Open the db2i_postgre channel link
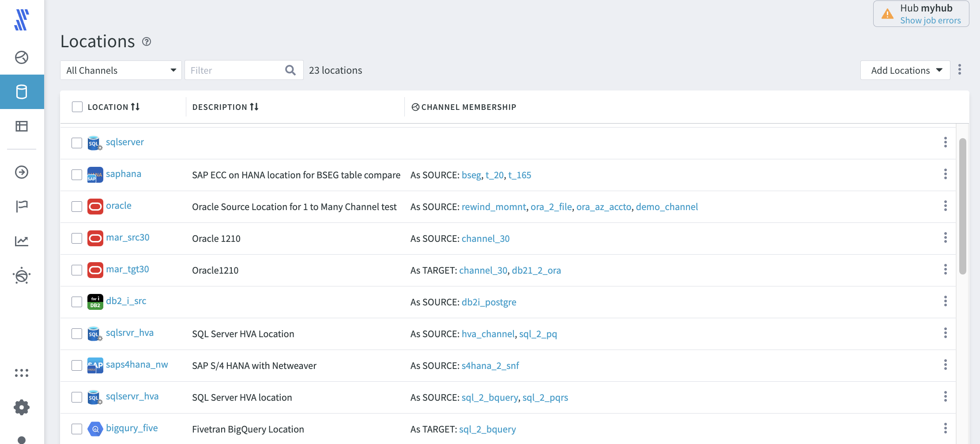The width and height of the screenshot is (980, 444). (x=489, y=302)
